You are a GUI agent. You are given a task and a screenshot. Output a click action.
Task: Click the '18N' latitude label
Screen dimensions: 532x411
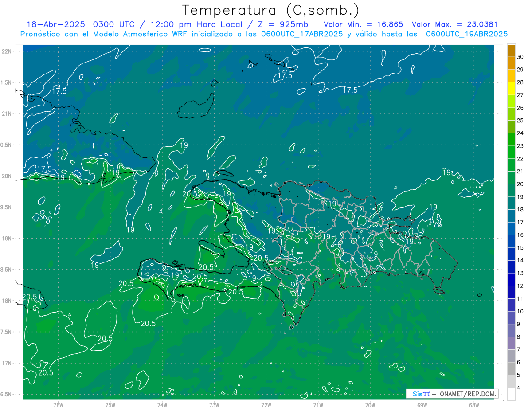[x=6, y=301]
